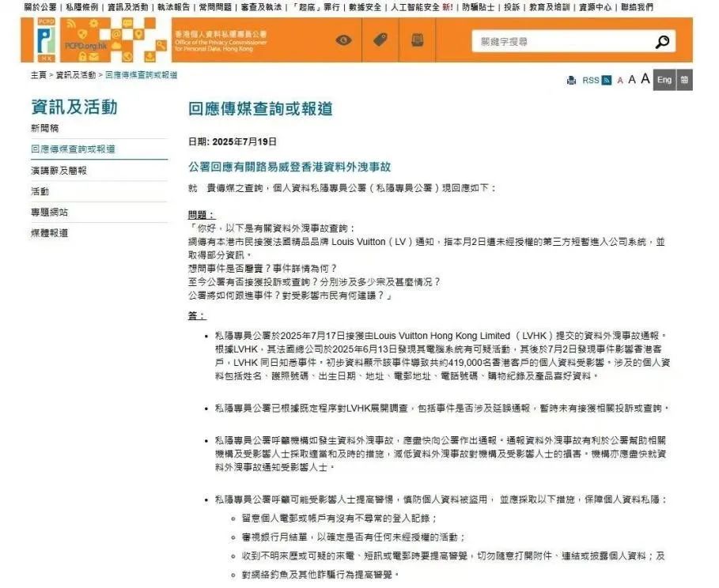This screenshot has width=719, height=588.
Task: Select the medium font size A
Action: (632, 80)
